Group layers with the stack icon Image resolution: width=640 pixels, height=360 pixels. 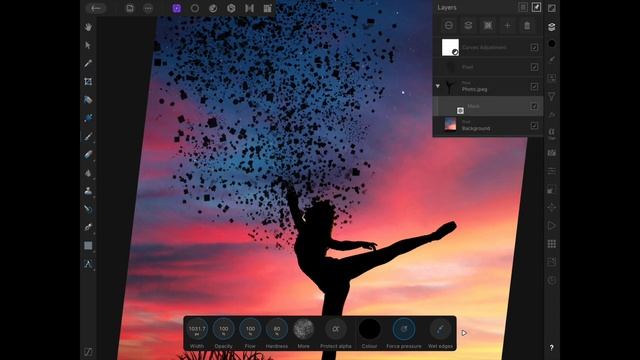pos(468,25)
